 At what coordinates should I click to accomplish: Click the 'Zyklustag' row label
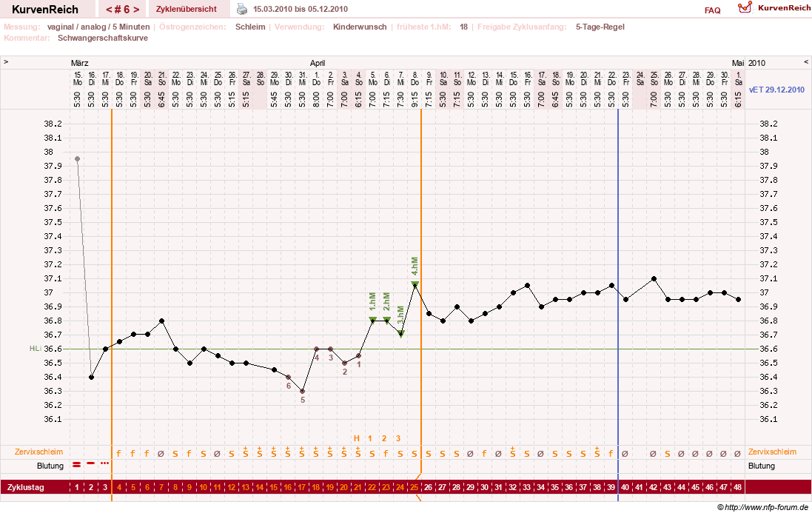(26, 488)
